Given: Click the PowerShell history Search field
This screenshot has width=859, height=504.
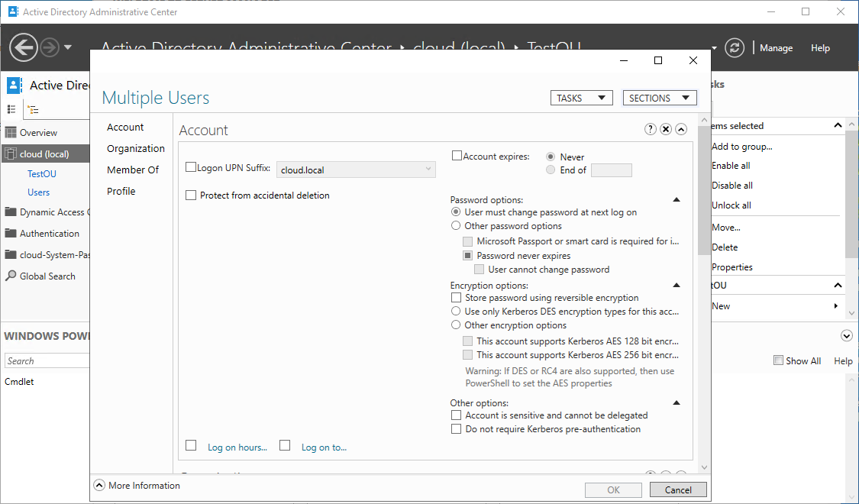Looking at the screenshot, I should tap(47, 360).
